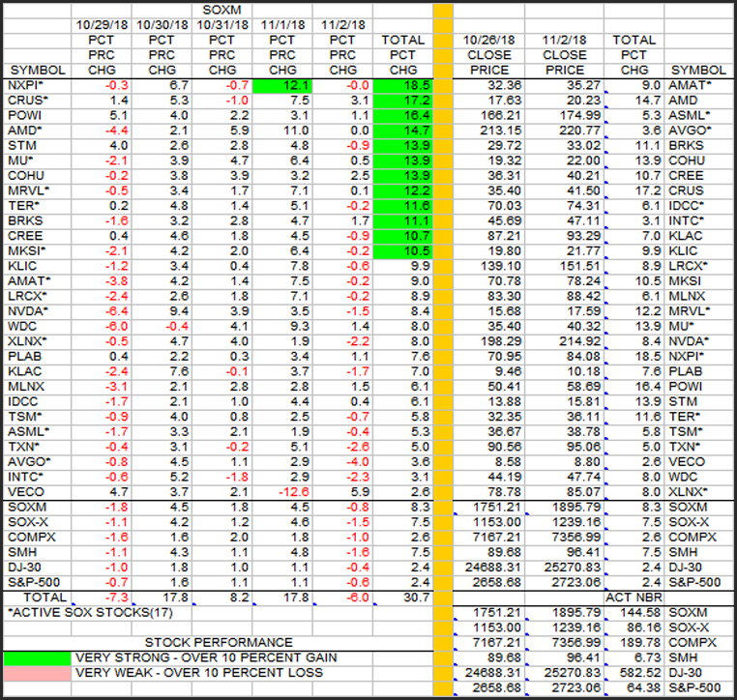The width and height of the screenshot is (737, 700).
Task: Select the green 18.5 total cell
Action: (x=403, y=85)
